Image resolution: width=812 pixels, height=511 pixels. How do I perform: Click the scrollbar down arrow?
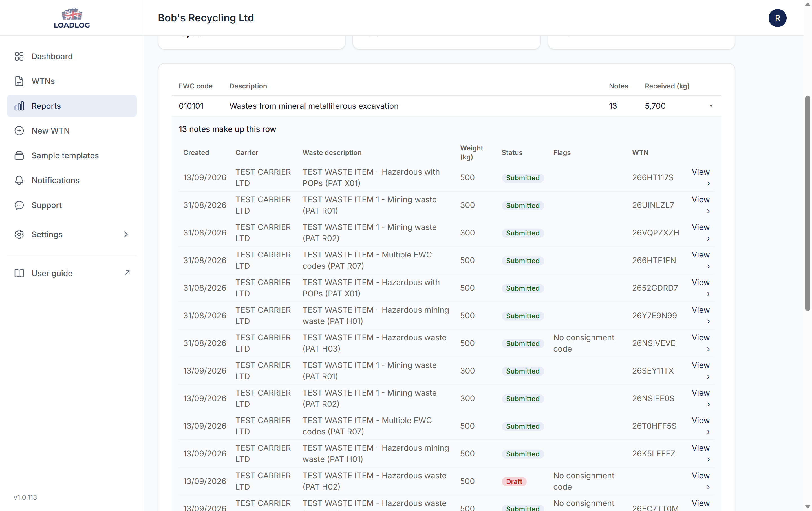[807, 506]
